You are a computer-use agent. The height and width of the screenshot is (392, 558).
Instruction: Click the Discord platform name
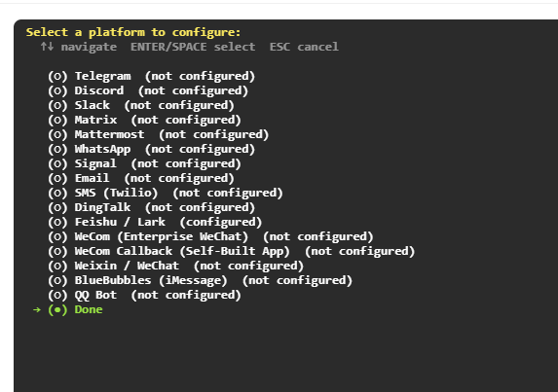coord(99,90)
